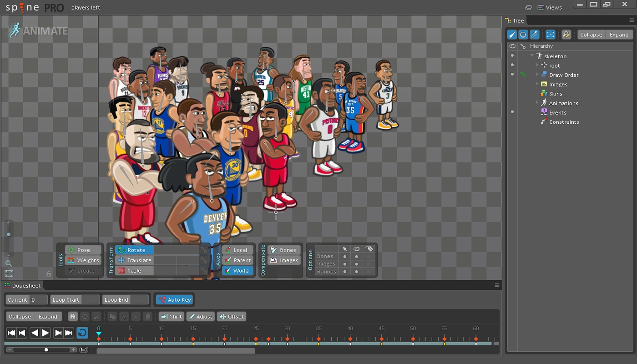This screenshot has width=637, height=364.
Task: Play the animation forward
Action: click(x=45, y=333)
